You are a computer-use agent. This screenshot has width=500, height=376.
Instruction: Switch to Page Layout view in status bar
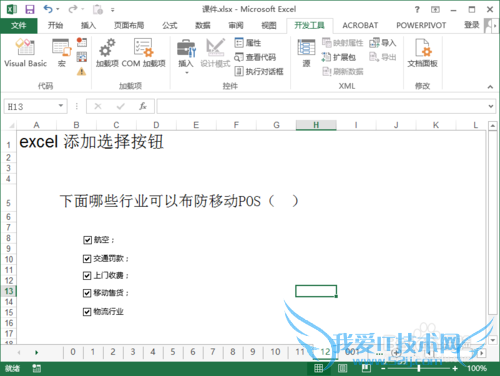tap(342, 368)
